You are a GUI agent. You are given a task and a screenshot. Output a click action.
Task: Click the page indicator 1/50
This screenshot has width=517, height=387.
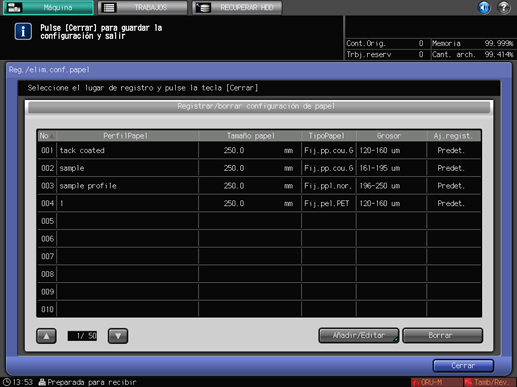pos(82,336)
